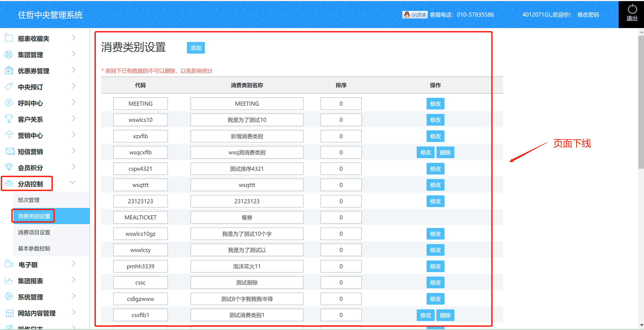The width and height of the screenshot is (644, 330).
Task: Click the 分店控制 store icon
Action: point(9,183)
